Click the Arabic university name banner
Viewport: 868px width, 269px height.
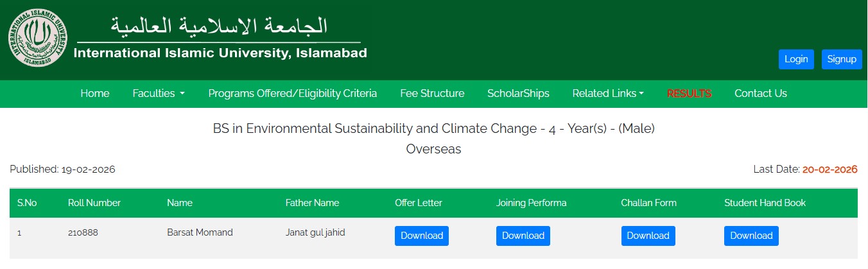coord(220,26)
